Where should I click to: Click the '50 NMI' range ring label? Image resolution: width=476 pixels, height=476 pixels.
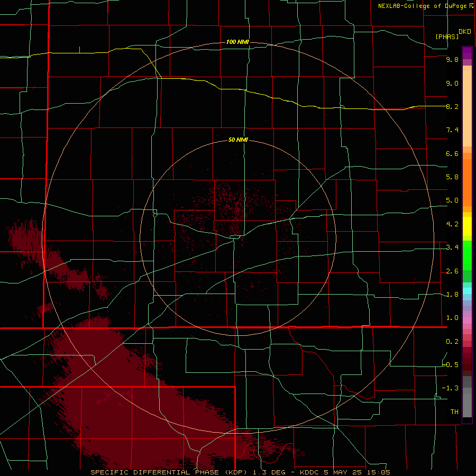coord(238,140)
